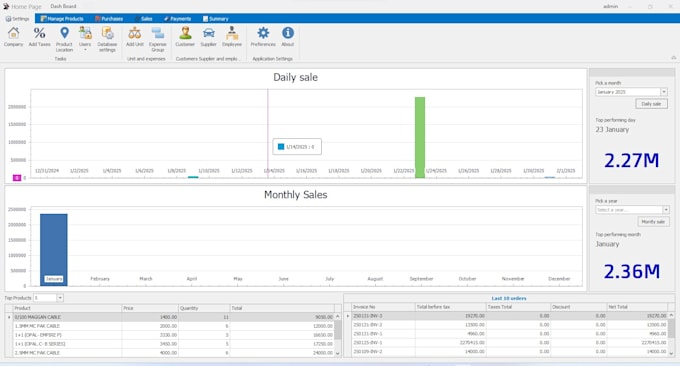Image resolution: width=680 pixels, height=366 pixels.
Task: Collapse the ribbon with the corner arrow
Action: 673,58
